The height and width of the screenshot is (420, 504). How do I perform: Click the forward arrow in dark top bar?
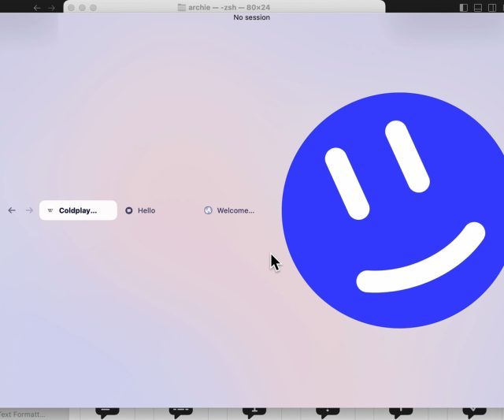click(51, 8)
